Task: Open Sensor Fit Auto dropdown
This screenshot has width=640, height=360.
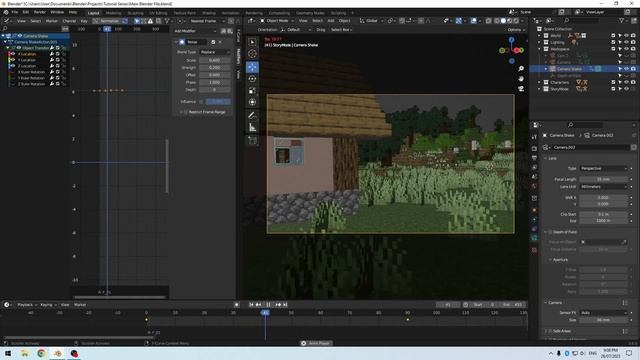Action: click(603, 313)
